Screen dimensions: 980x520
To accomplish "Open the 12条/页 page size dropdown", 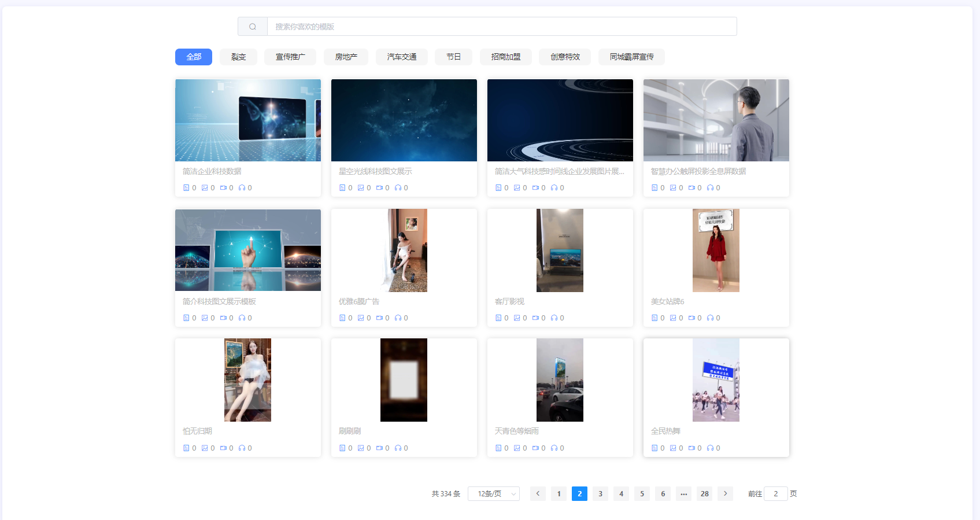I will pyautogui.click(x=494, y=493).
